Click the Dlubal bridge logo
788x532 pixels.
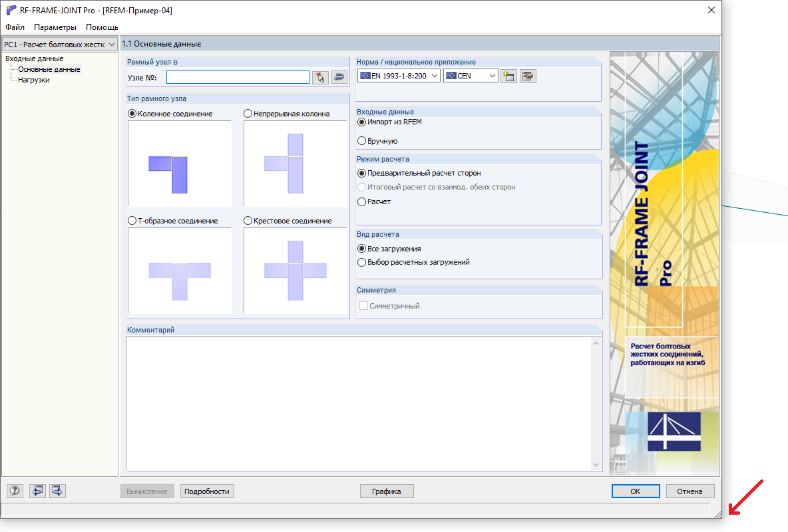pos(674,432)
